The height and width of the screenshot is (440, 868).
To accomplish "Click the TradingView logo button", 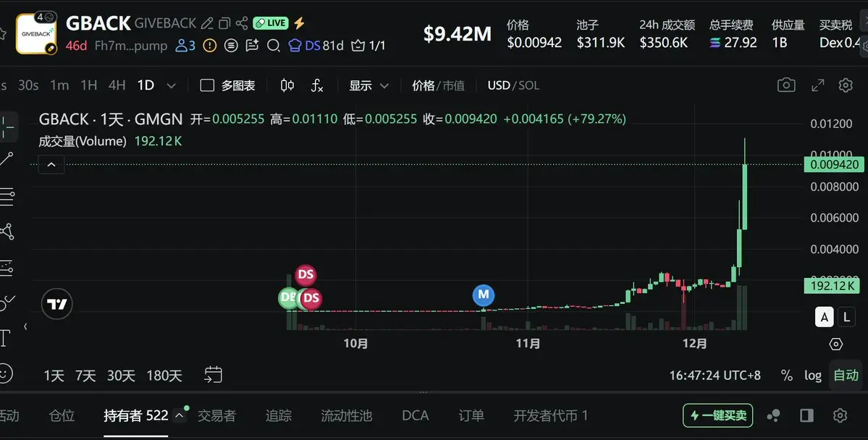I will tap(57, 304).
